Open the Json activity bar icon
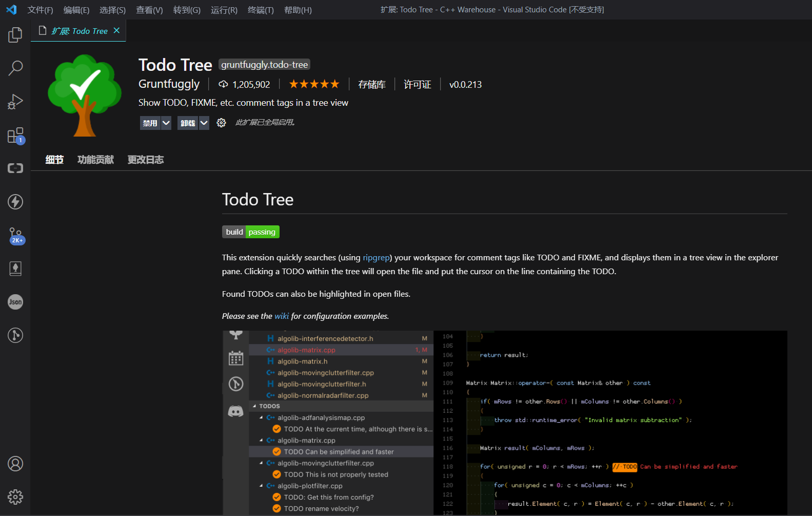 (15, 302)
